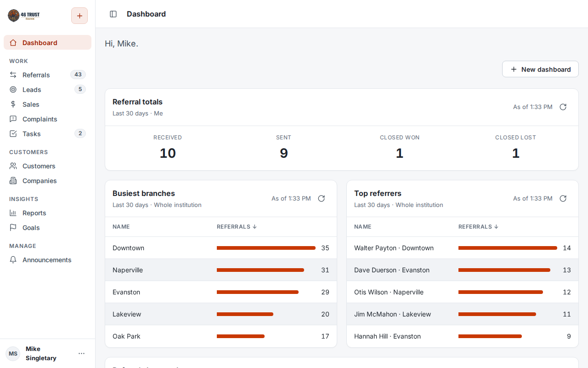Open the Dashboard menu item

coord(47,42)
